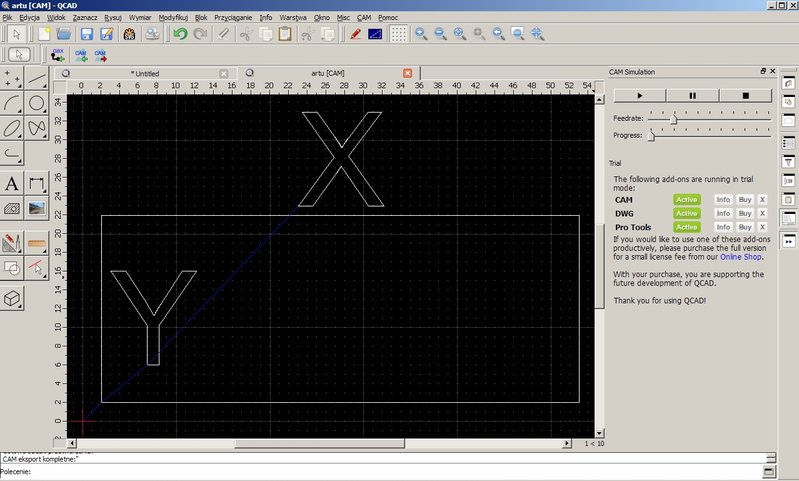Click the Window Zoom icon
The height and width of the screenshot is (481, 799).
[x=518, y=34]
